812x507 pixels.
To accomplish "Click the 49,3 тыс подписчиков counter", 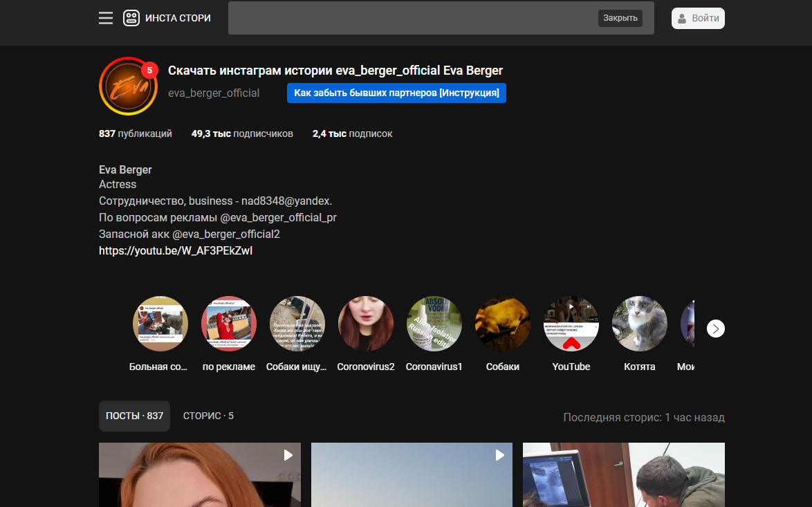I will (x=242, y=133).
